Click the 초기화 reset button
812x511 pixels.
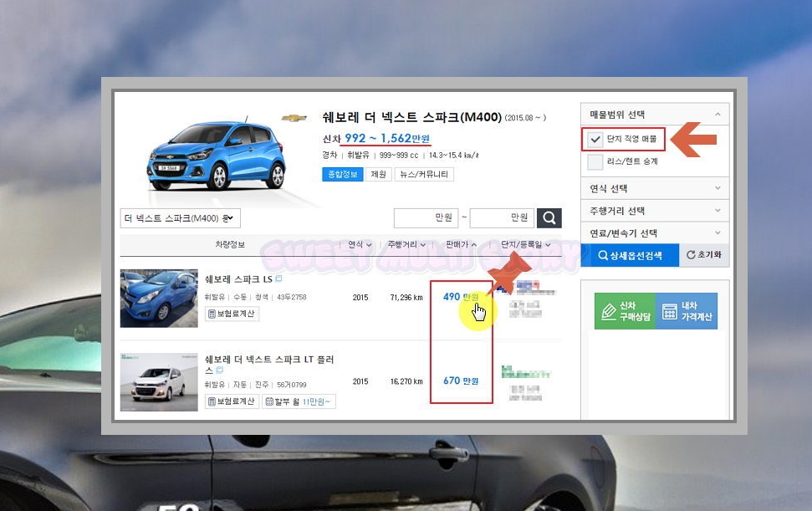click(x=704, y=255)
